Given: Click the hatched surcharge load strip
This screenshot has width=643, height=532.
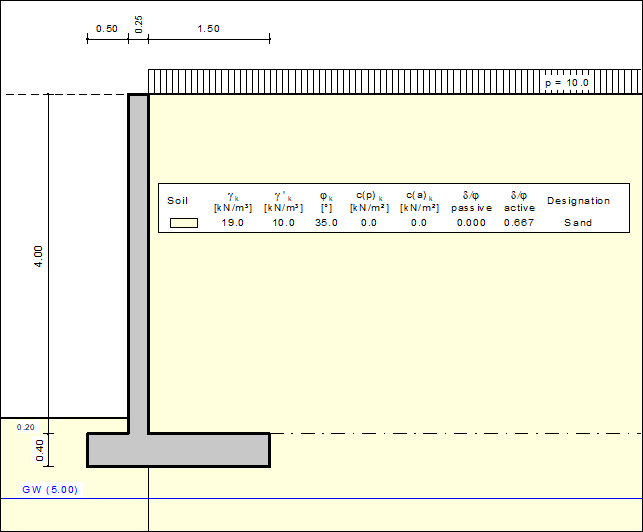Looking at the screenshot, I should coord(340,82).
